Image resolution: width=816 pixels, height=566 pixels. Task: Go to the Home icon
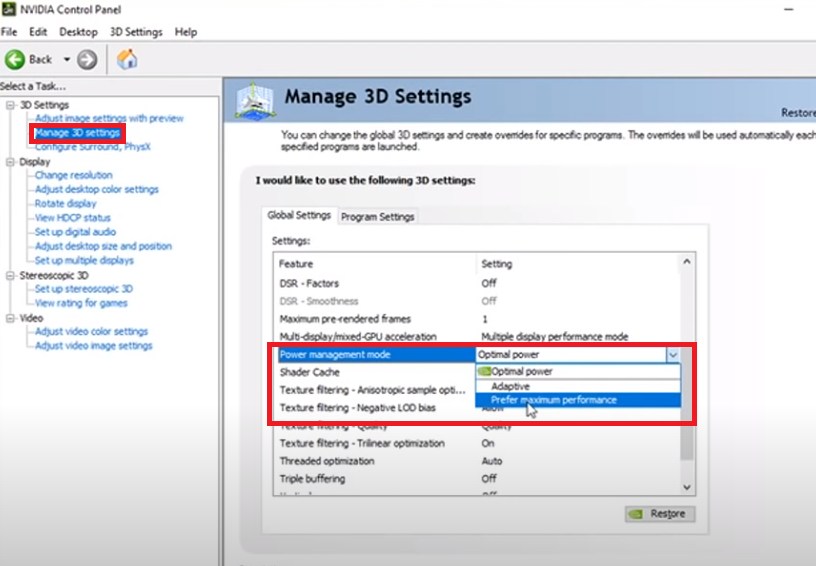click(x=127, y=59)
